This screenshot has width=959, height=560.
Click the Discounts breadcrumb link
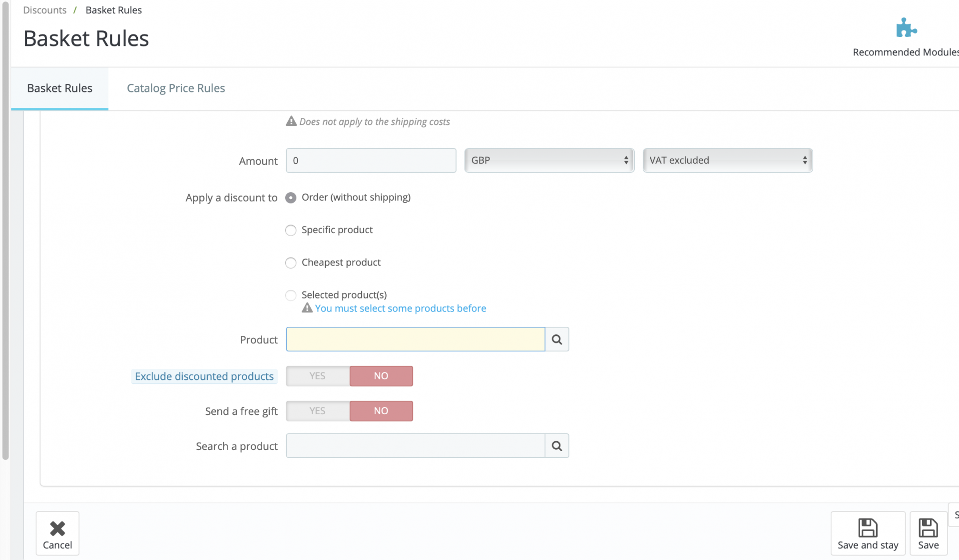[44, 10]
